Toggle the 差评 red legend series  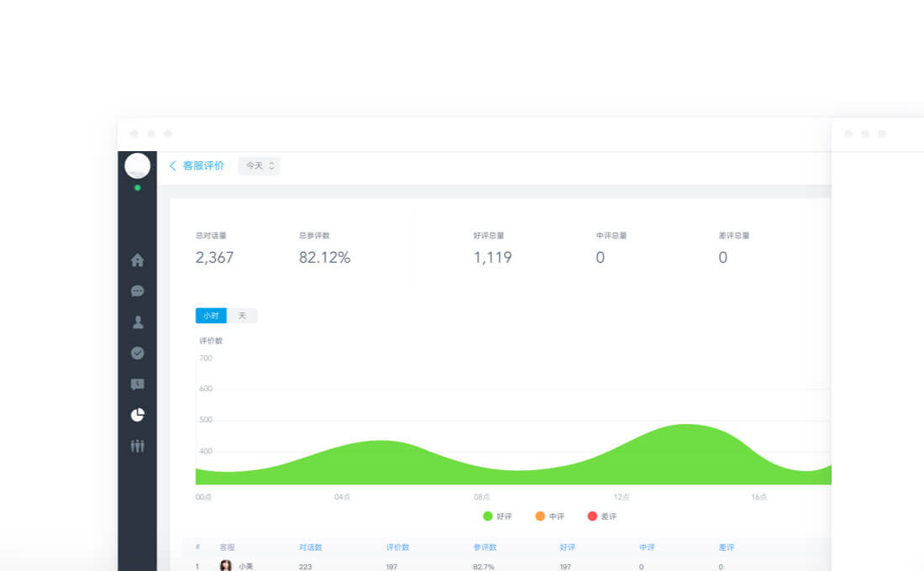(x=602, y=516)
